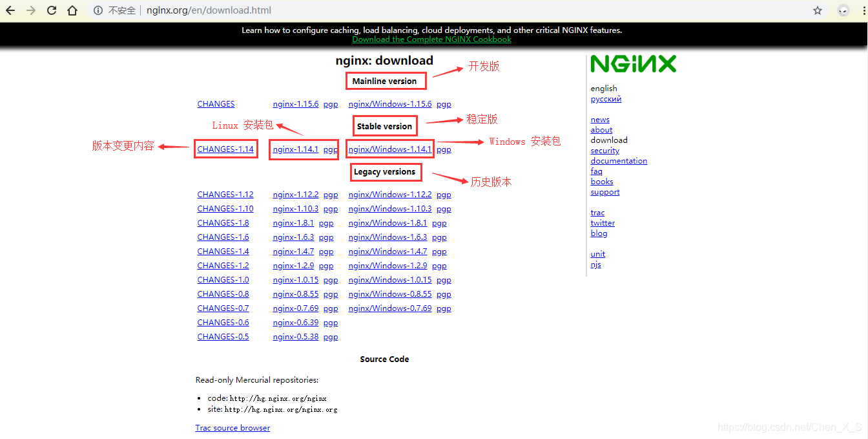Download nginx-1.15.6 source package

click(296, 104)
